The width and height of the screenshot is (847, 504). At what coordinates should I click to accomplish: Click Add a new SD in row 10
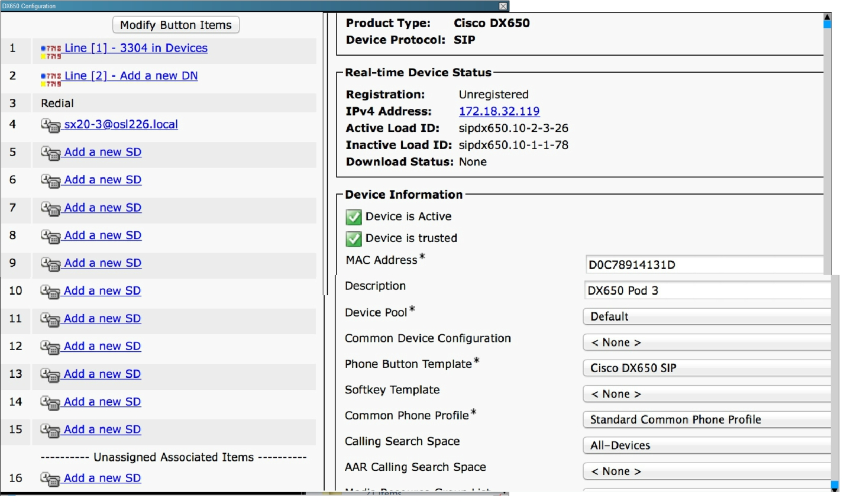(102, 291)
